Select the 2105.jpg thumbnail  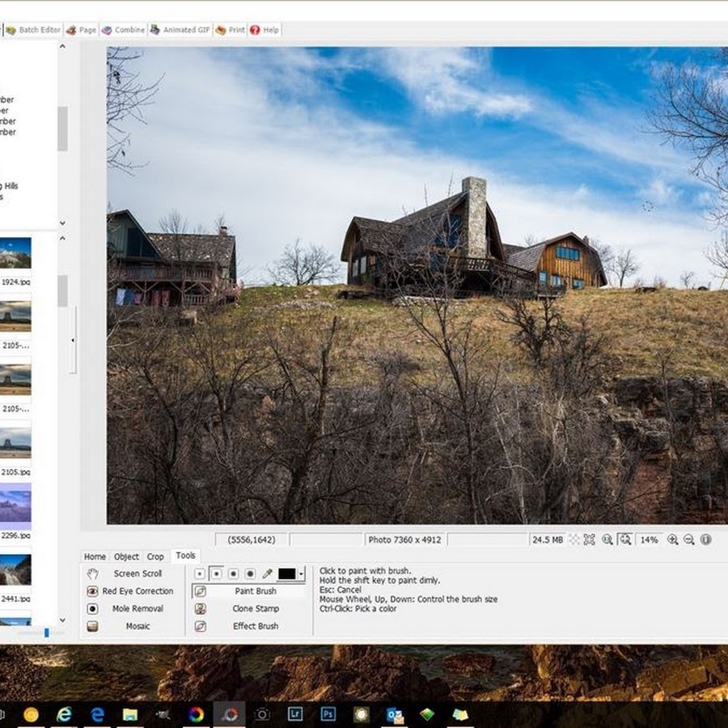16,443
